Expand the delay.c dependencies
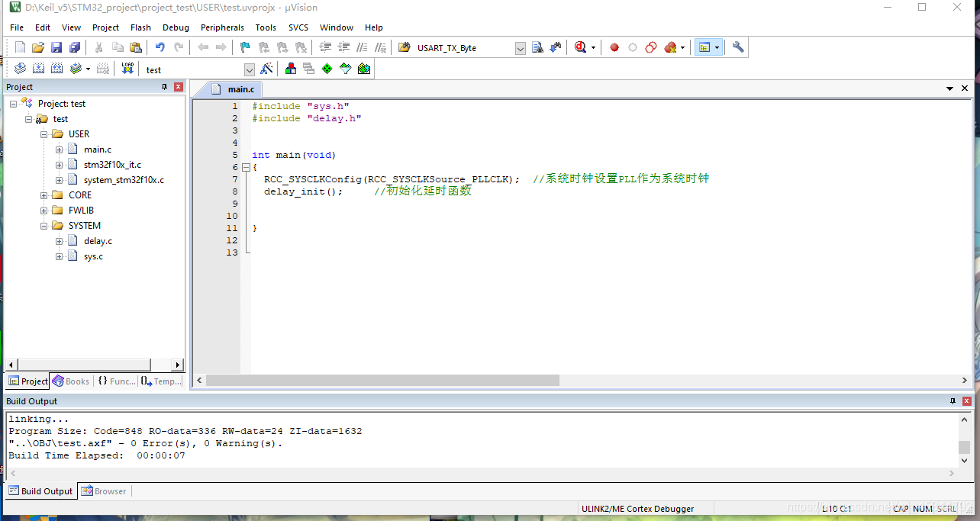The width and height of the screenshot is (980, 521). coord(60,241)
